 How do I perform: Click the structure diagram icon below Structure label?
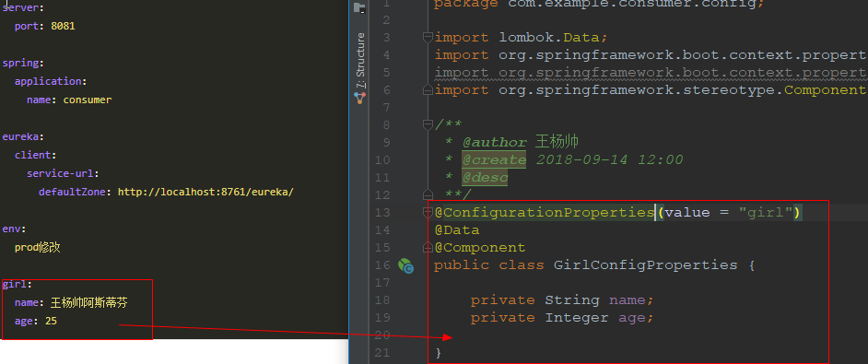coord(360,98)
